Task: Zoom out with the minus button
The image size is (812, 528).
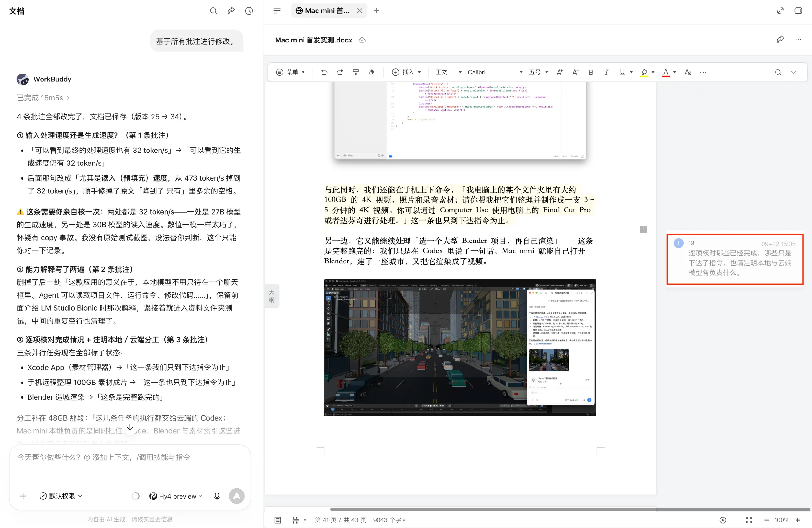Action: click(x=766, y=520)
